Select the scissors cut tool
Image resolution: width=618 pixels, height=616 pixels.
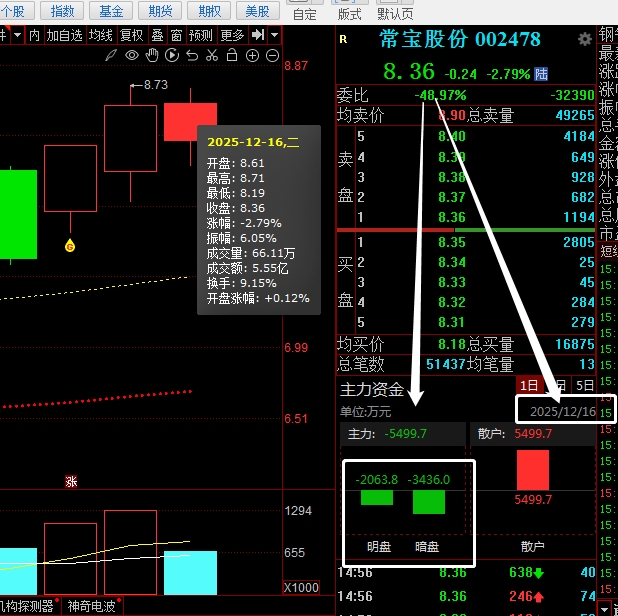point(212,55)
